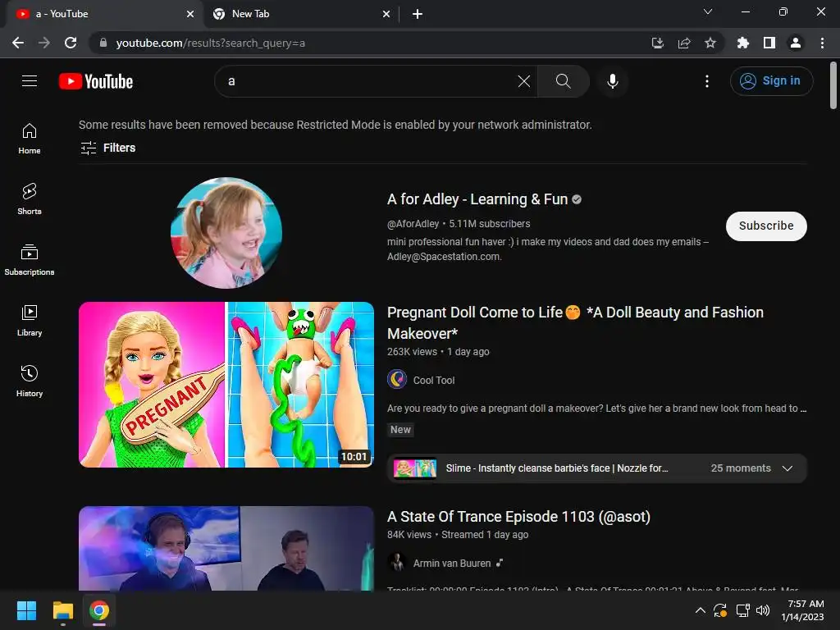Click the Armin van Buuren avatar
This screenshot has width=840, height=630.
point(397,563)
